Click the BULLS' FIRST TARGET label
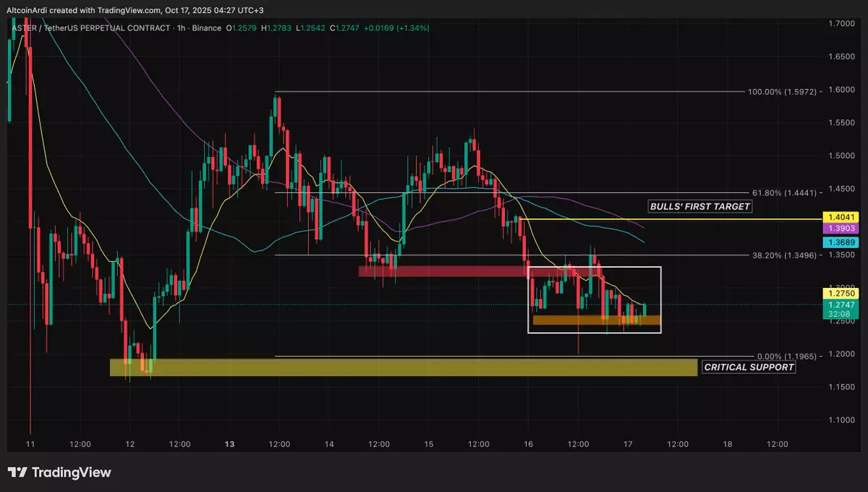 pos(700,206)
